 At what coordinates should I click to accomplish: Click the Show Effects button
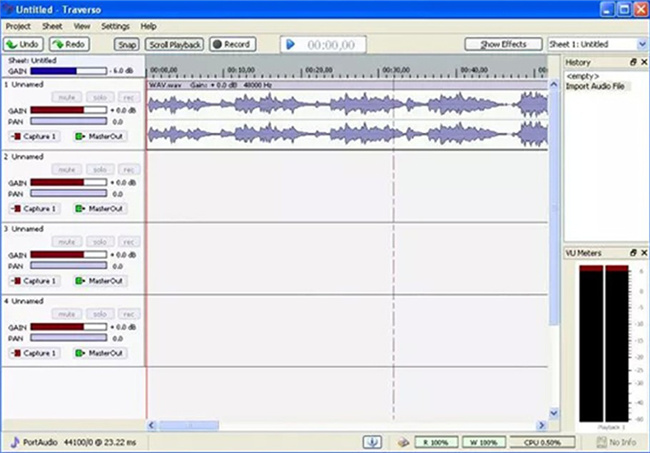[x=503, y=44]
